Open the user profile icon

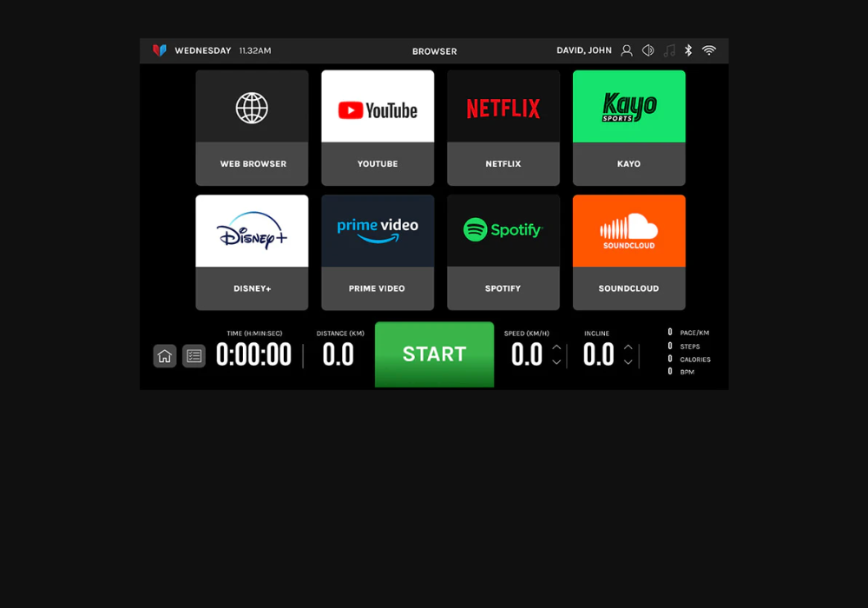[627, 50]
